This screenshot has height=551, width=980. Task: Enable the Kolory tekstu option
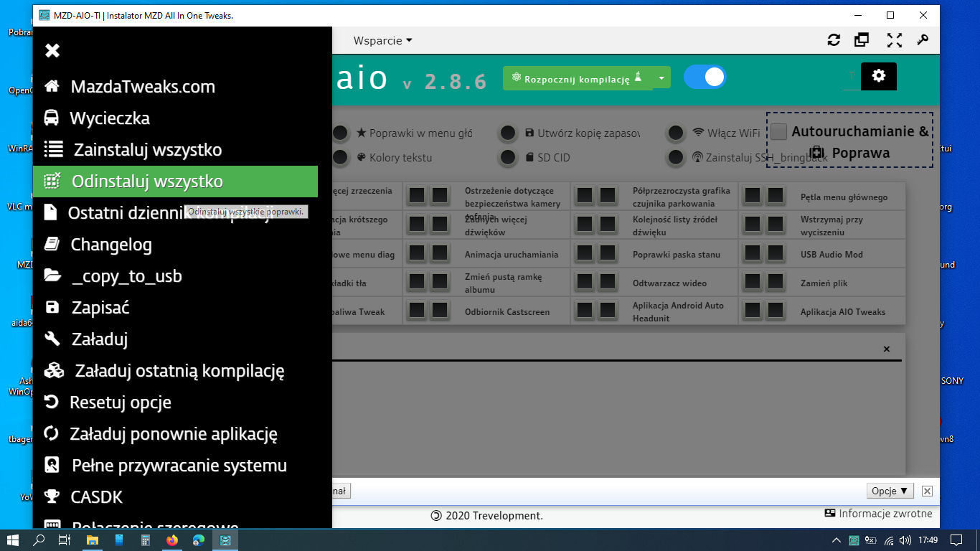click(x=340, y=157)
